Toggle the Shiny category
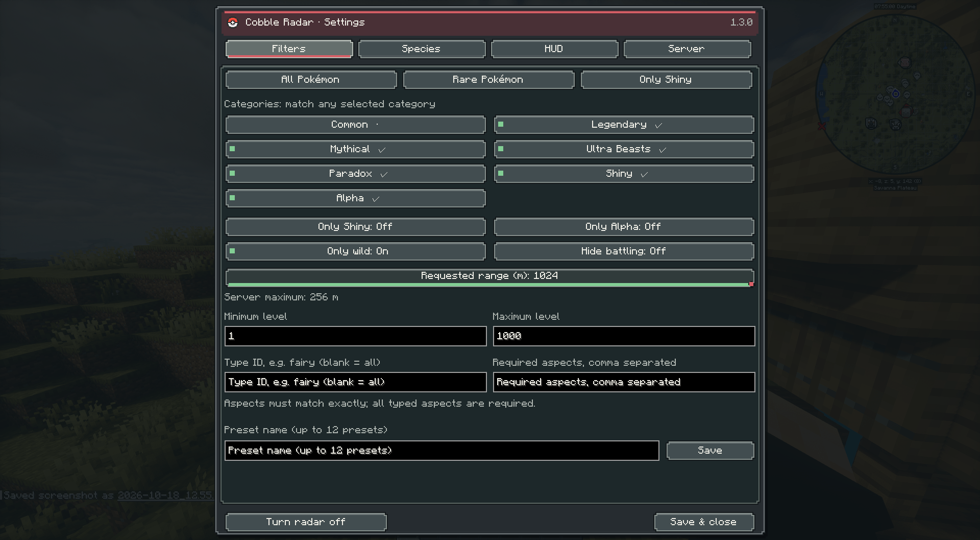 (x=624, y=174)
